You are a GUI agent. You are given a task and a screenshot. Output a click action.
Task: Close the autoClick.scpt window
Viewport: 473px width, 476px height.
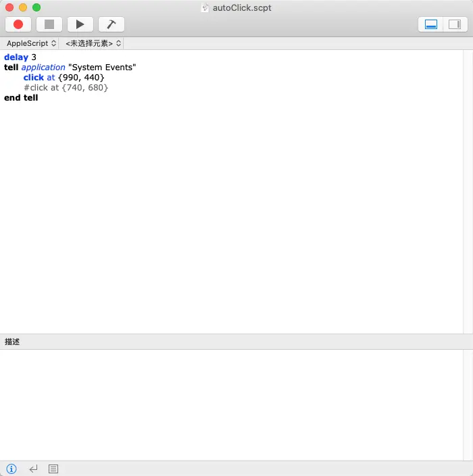coord(9,7)
